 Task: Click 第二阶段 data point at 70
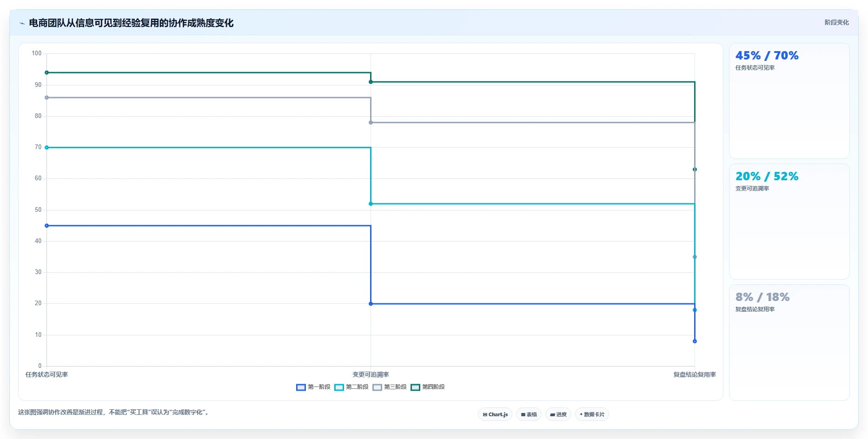(46, 147)
